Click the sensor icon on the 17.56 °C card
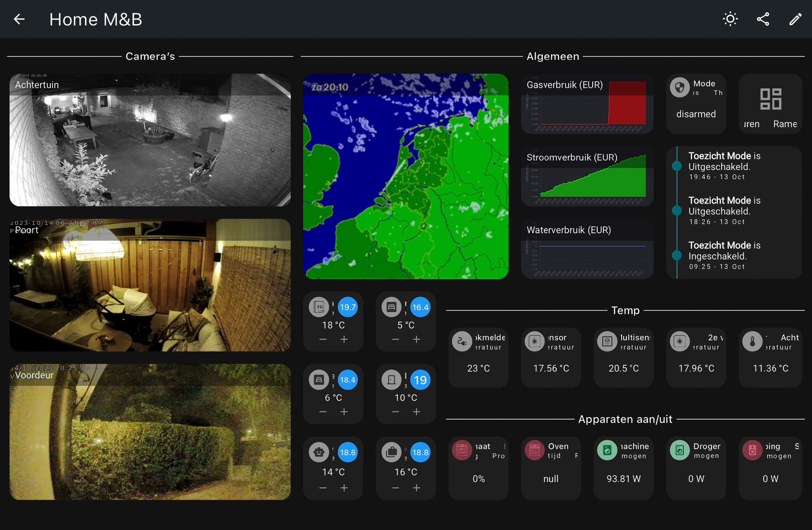 click(x=534, y=341)
